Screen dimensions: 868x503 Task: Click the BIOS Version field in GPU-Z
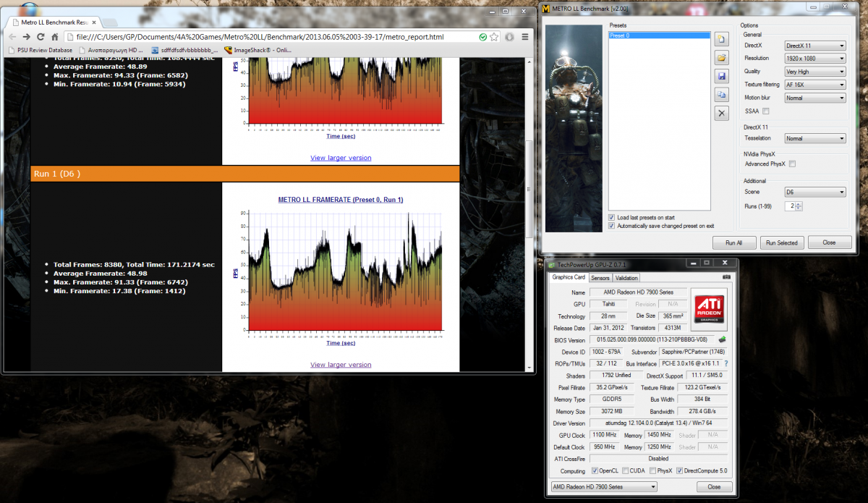(x=651, y=339)
